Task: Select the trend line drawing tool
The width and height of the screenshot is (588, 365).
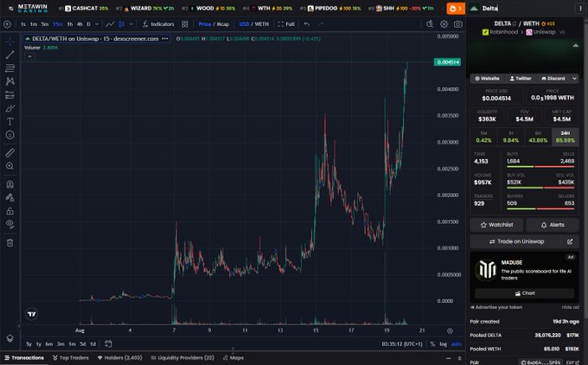Action: coord(10,54)
